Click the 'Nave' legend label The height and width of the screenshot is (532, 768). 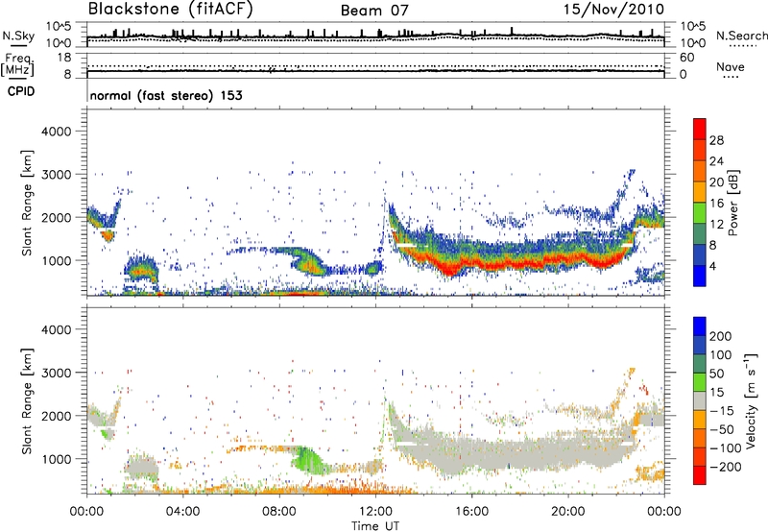click(731, 66)
